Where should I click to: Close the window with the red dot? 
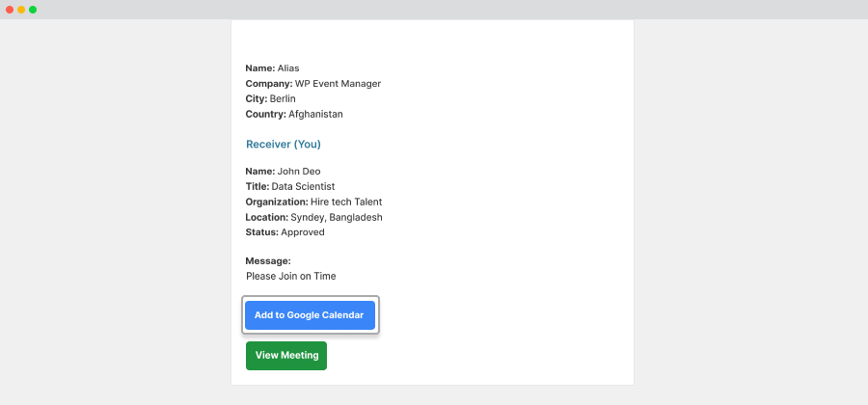point(10,10)
